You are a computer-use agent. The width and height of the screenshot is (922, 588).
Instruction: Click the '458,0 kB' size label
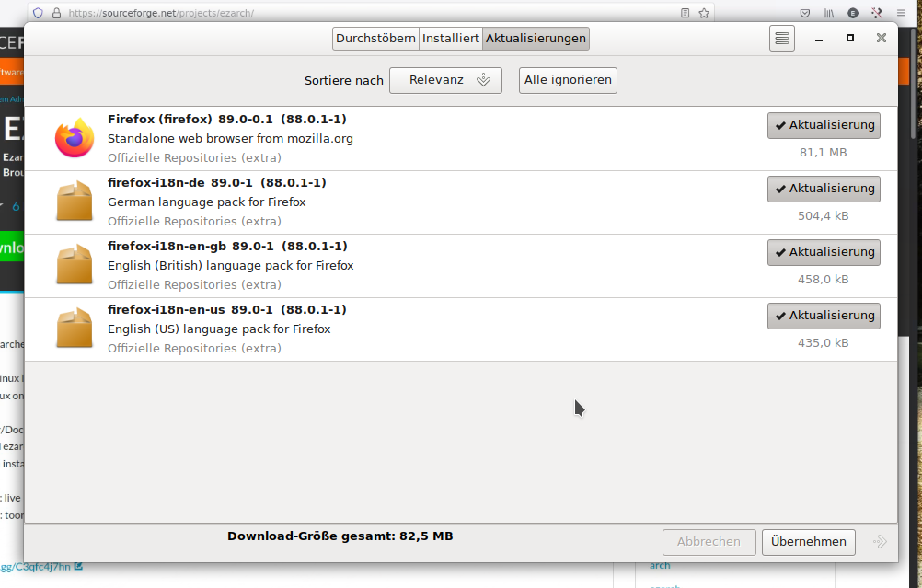tap(824, 280)
